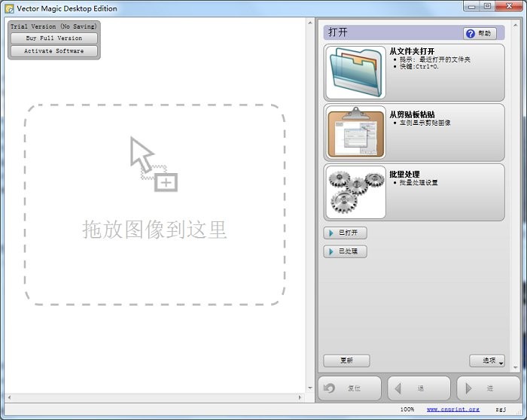The image size is (527, 420).
Task: Expand the 已处理 section
Action: pos(345,251)
